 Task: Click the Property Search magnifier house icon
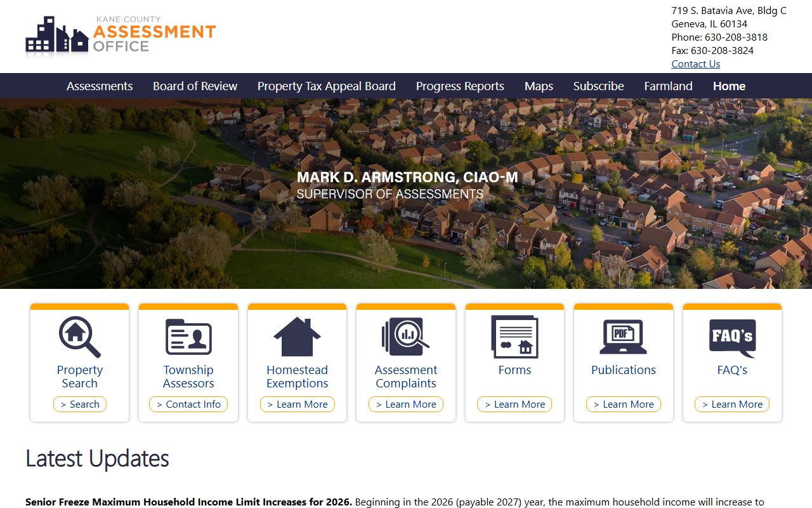pos(80,337)
